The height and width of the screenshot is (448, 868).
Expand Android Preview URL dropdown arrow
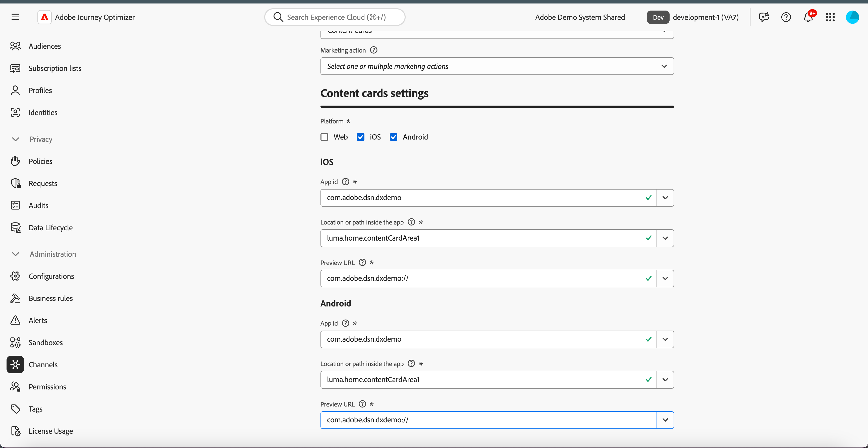pyautogui.click(x=665, y=420)
